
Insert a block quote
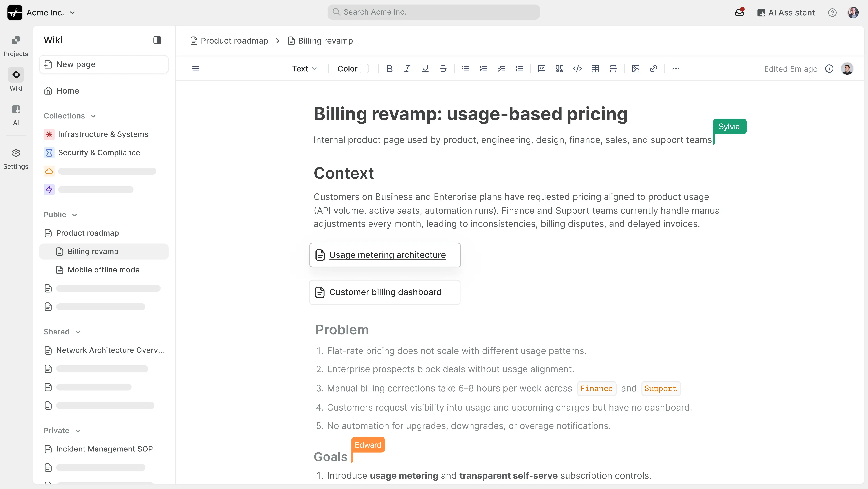pos(559,69)
